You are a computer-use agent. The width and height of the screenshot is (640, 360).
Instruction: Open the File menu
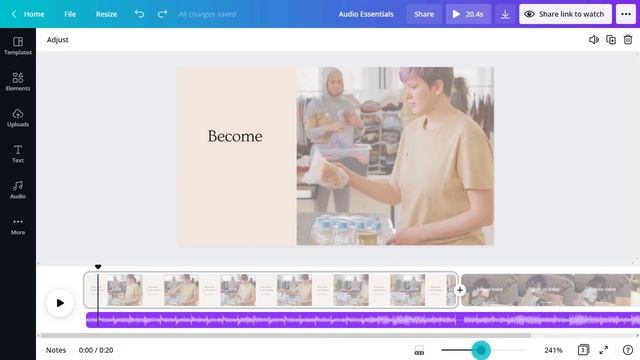70,14
